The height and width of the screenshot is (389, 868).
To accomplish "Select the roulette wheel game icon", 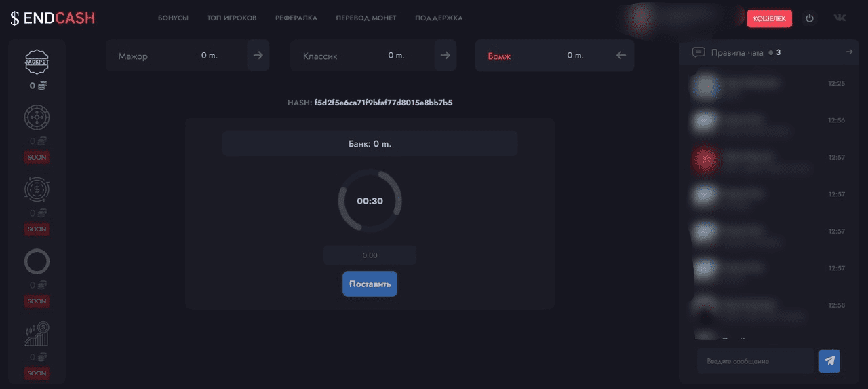I will [x=37, y=117].
